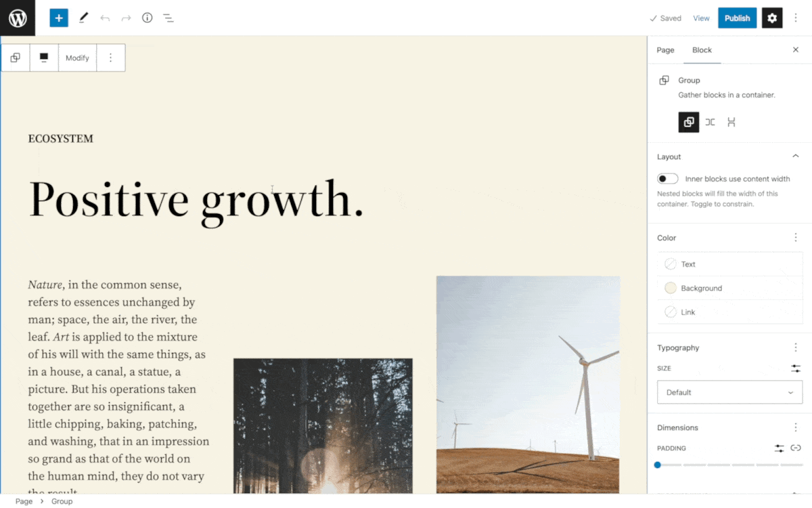
Task: Open the List View icon
Action: 168,18
